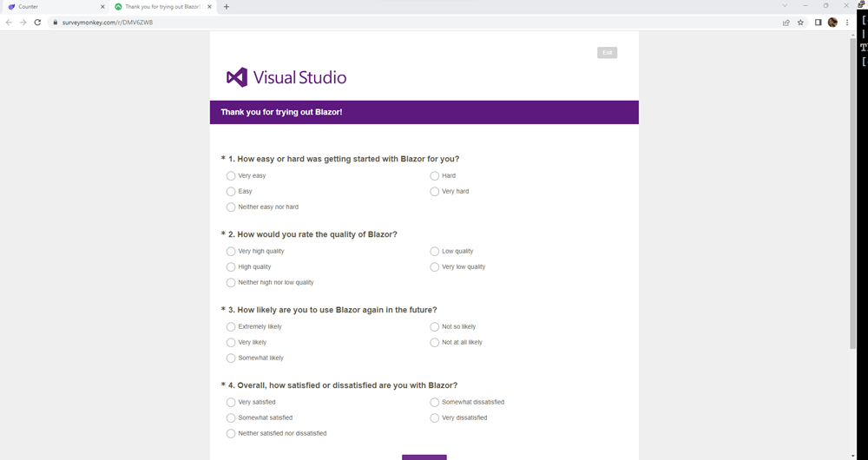This screenshot has width=868, height=460.
Task: Select Hard for question 1
Action: click(x=435, y=176)
